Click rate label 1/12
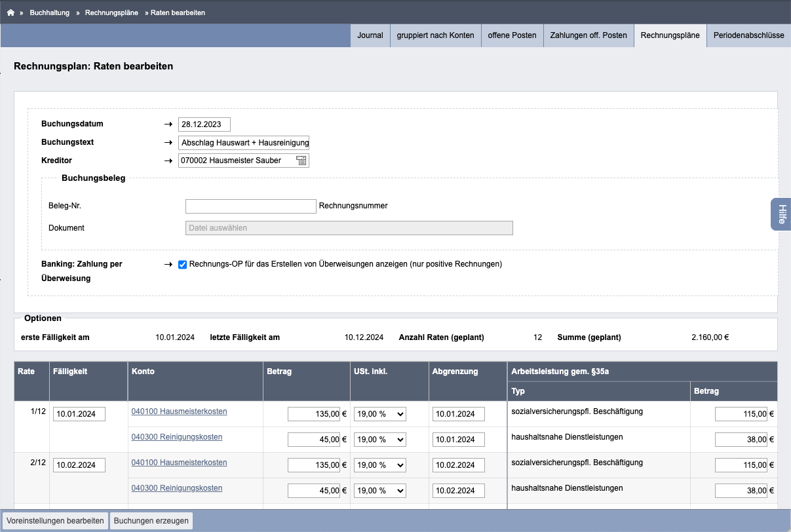 39,411
